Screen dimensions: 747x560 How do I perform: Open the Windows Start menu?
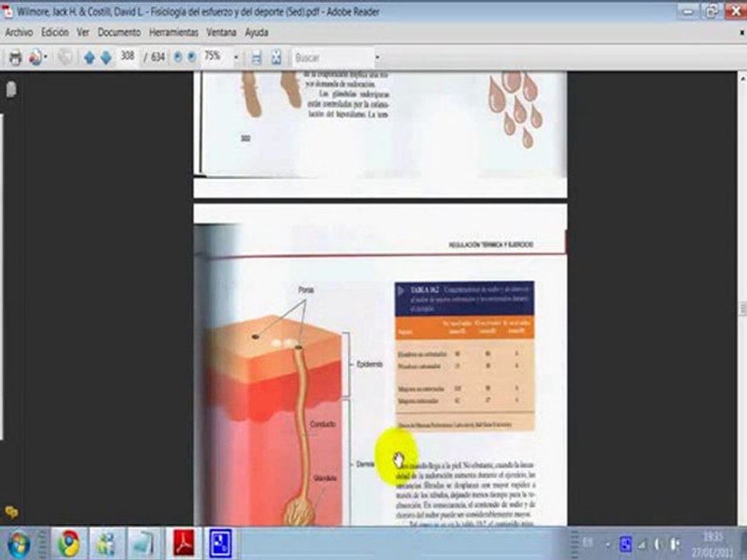click(19, 544)
